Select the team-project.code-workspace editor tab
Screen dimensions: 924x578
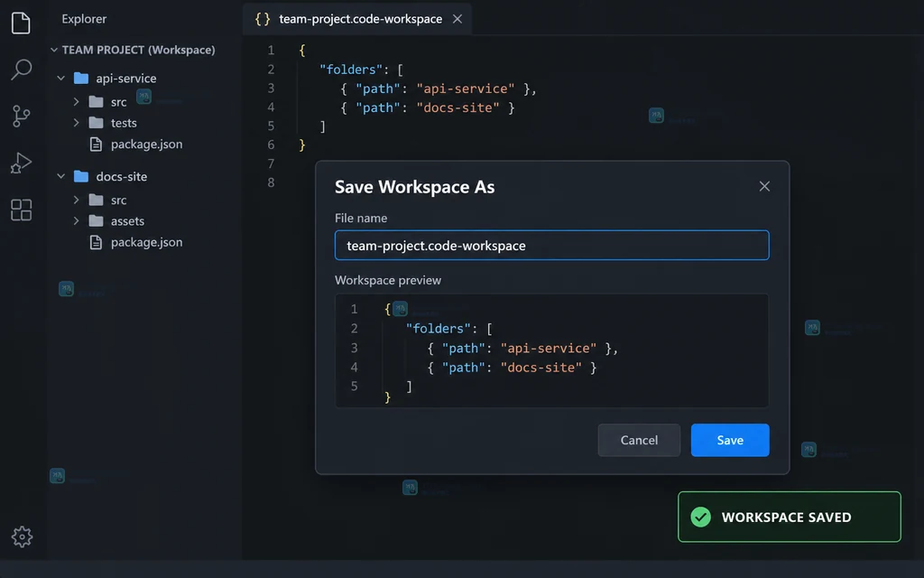[357, 19]
